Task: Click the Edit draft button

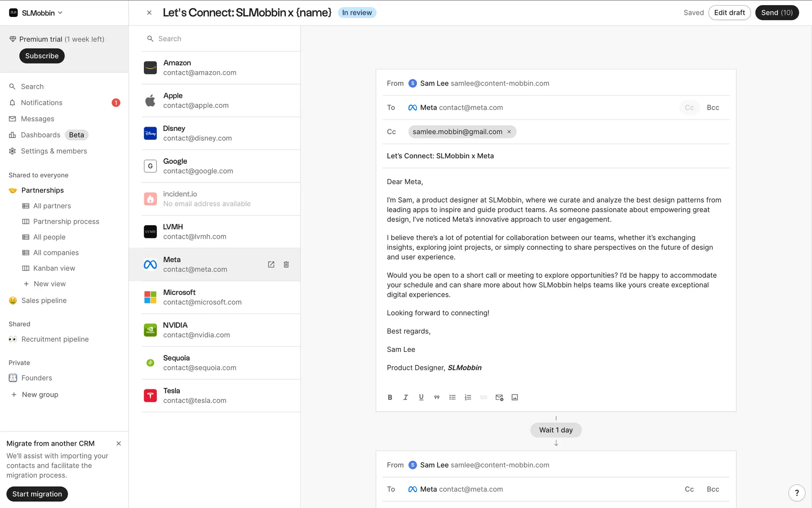Action: tap(729, 13)
